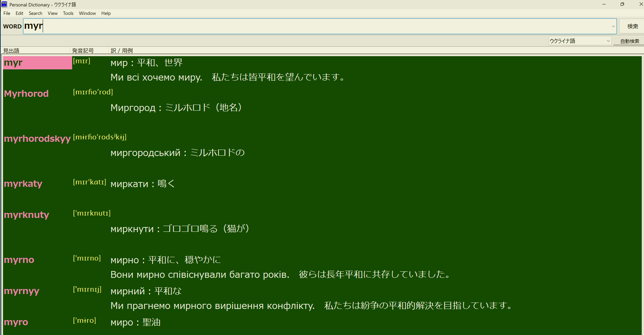
Task: Select the highlighted myr headword
Action: (x=37, y=63)
